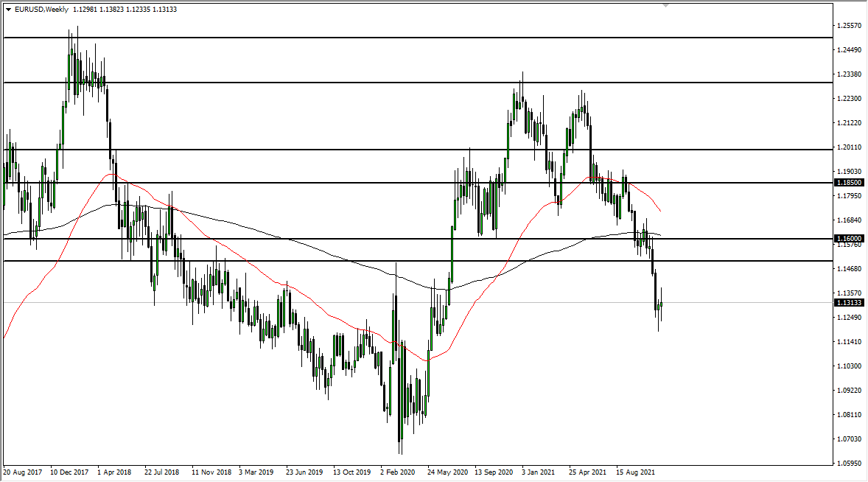
Task: Click the 15 Aug 2021 time axis label
Action: tap(634, 472)
